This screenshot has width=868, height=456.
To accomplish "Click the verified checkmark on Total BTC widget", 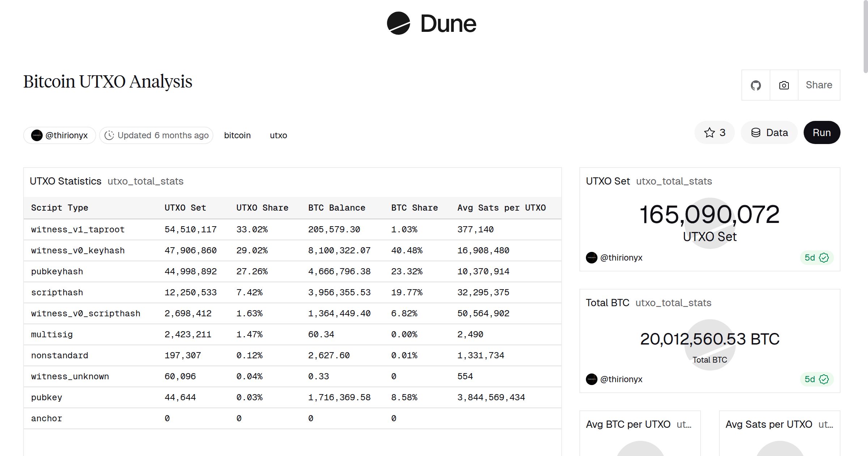I will [x=823, y=379].
